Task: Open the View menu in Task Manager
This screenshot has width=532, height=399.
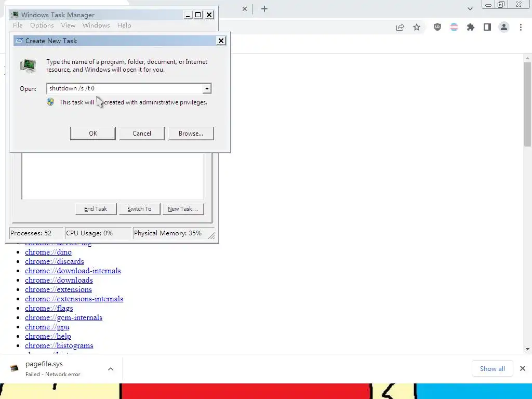Action: click(x=68, y=25)
